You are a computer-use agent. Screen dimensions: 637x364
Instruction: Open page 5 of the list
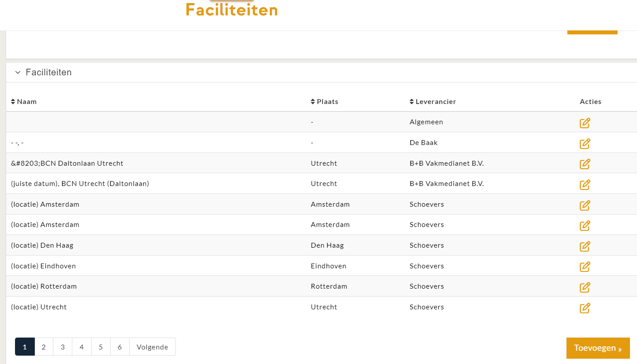(x=101, y=347)
